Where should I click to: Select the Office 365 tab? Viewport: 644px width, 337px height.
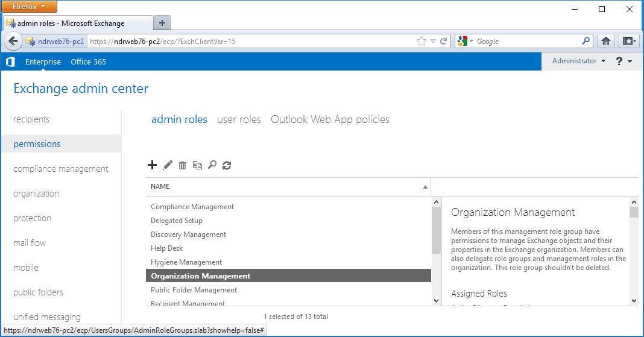pos(88,61)
